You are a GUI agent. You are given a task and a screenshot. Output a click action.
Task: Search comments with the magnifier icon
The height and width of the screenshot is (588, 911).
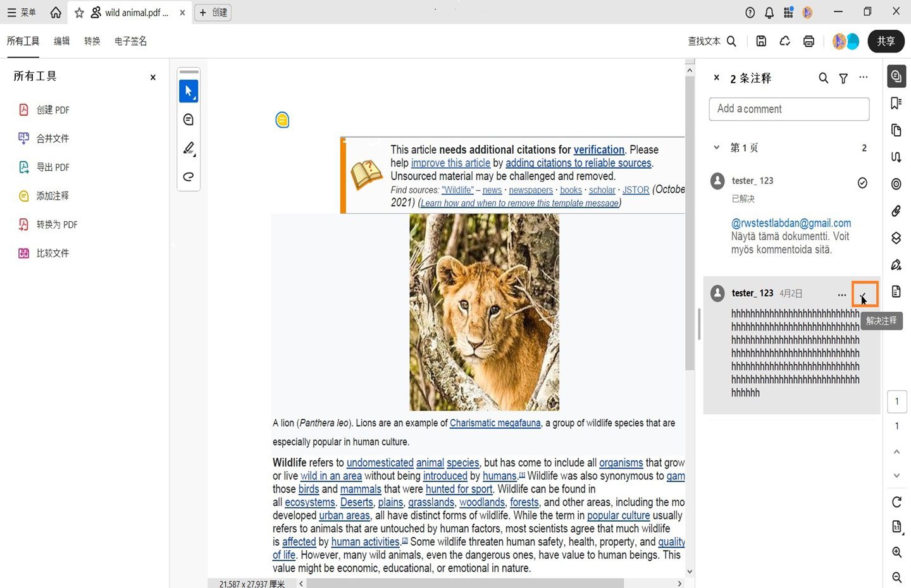(823, 78)
